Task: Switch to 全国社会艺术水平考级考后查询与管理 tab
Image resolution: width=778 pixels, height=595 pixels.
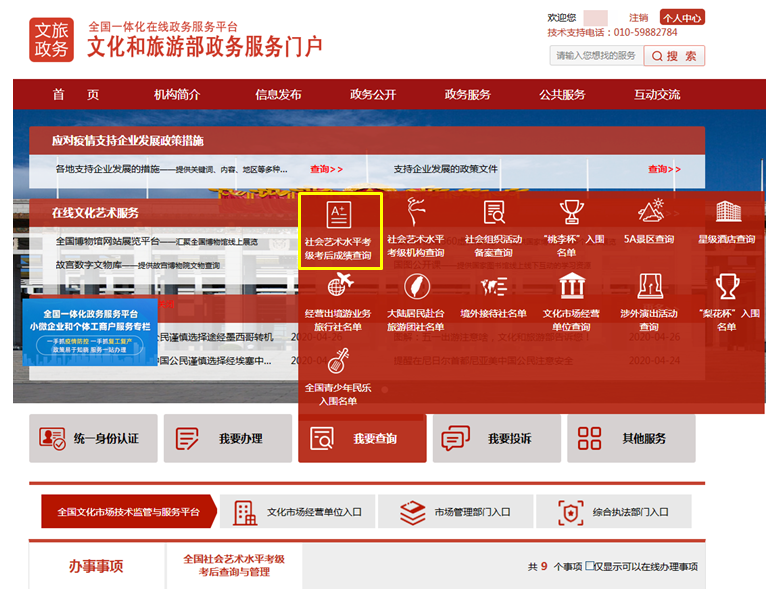Action: point(234,565)
